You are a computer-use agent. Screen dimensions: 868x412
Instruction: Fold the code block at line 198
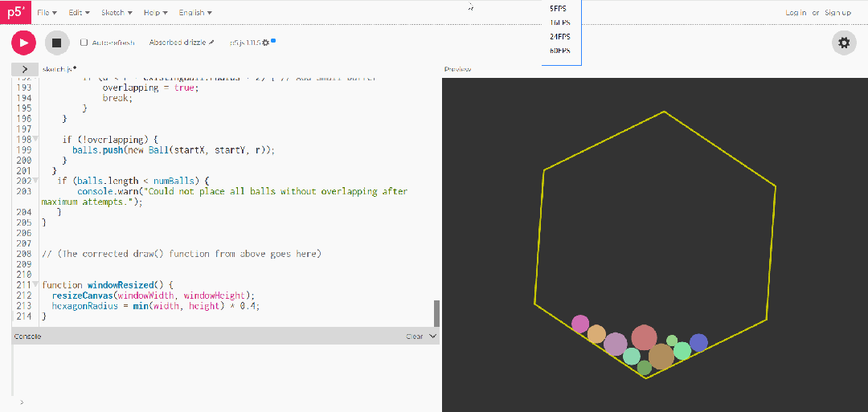[x=36, y=139]
